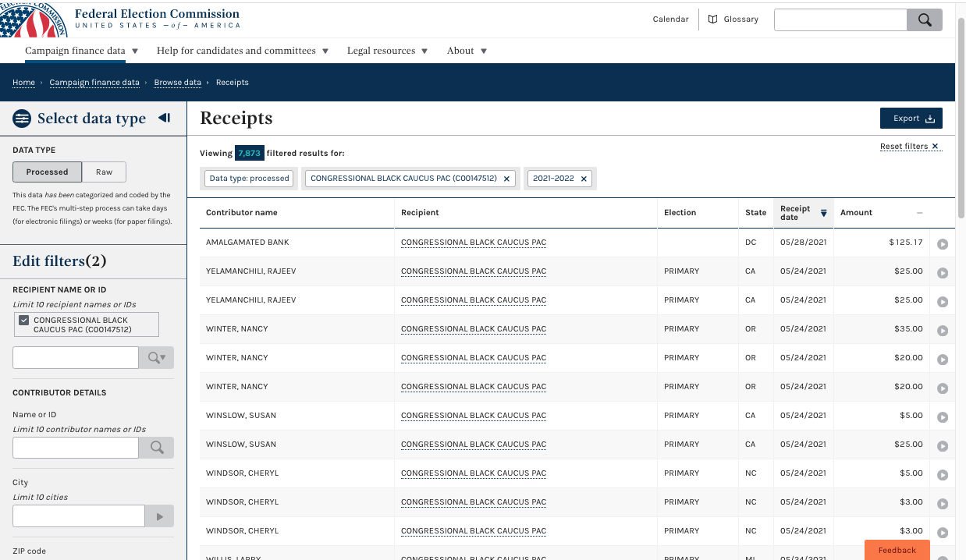Uncheck CONGRESSIONAL BLACK CAUCUS PAC checkbox
The width and height of the screenshot is (966, 560).
point(24,321)
